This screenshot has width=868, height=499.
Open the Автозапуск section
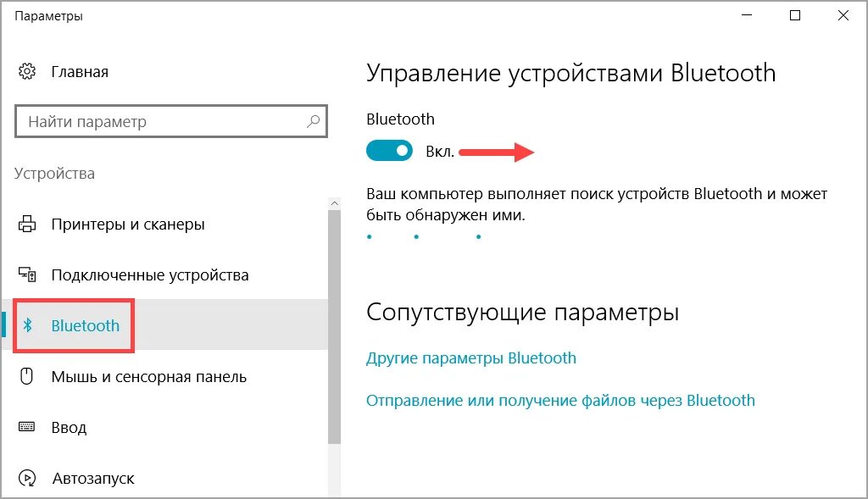(x=93, y=479)
